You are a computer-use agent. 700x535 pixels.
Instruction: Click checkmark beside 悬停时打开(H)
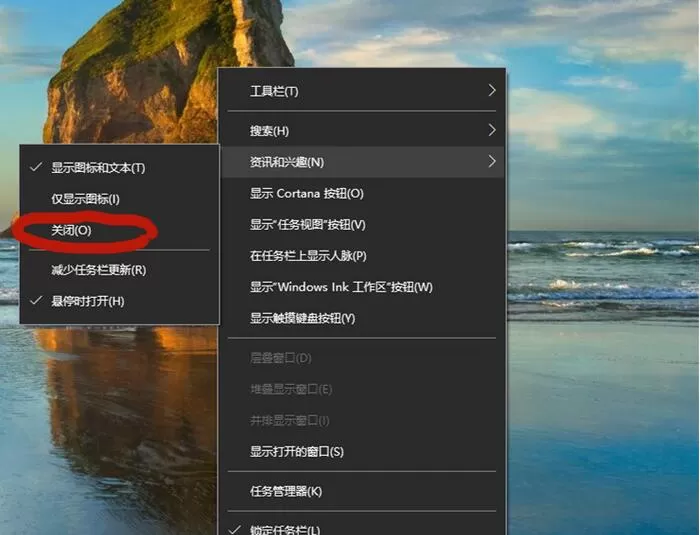click(36, 301)
